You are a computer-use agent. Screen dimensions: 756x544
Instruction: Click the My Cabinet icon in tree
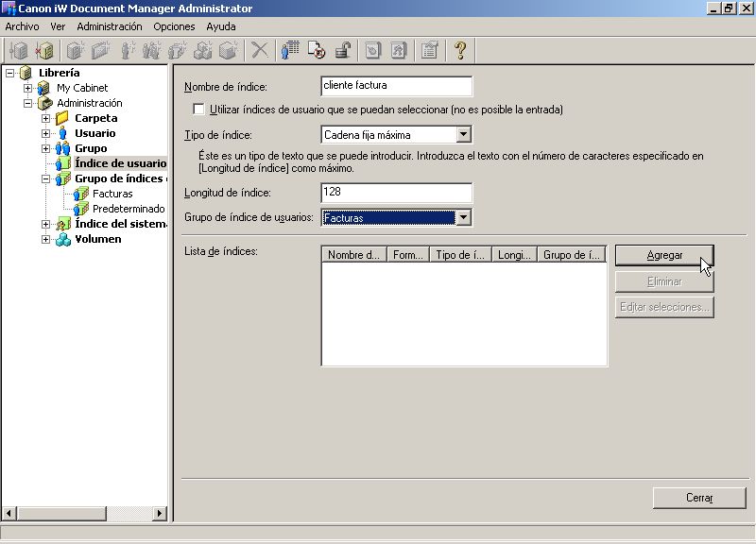tap(43, 88)
